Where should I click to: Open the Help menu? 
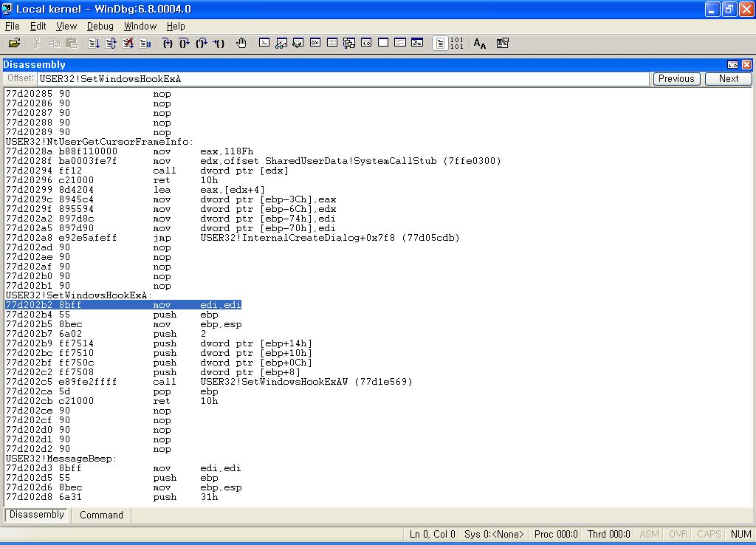(x=176, y=26)
